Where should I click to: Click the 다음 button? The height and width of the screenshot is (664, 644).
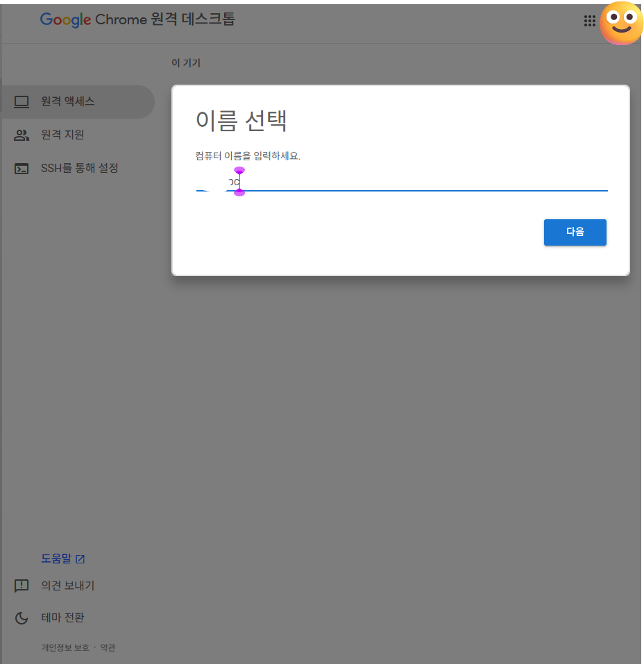[x=575, y=232]
